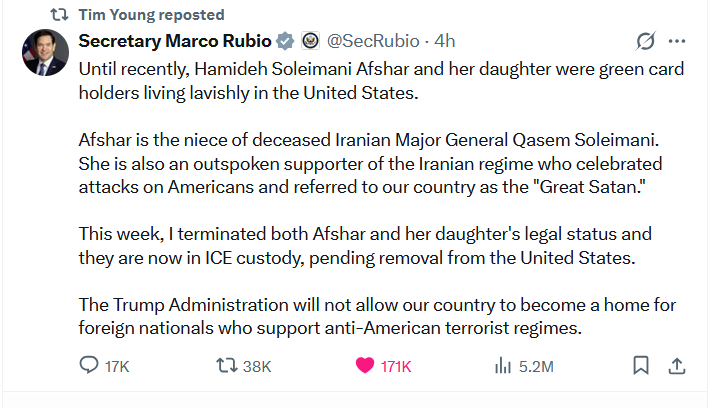Click the blue verified checkmark badge
The height and width of the screenshot is (408, 718).
pos(285,41)
